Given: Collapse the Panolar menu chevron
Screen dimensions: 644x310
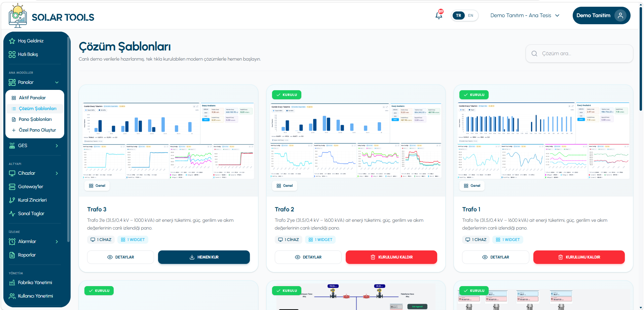Looking at the screenshot, I should point(57,82).
